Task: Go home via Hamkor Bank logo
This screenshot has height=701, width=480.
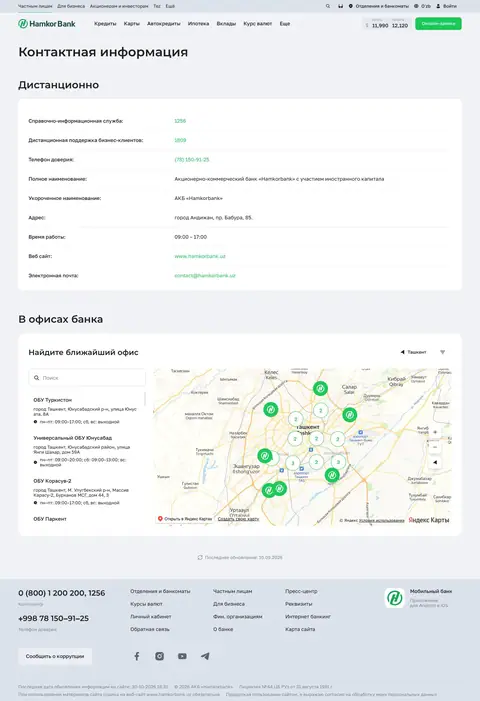Action: [x=46, y=24]
